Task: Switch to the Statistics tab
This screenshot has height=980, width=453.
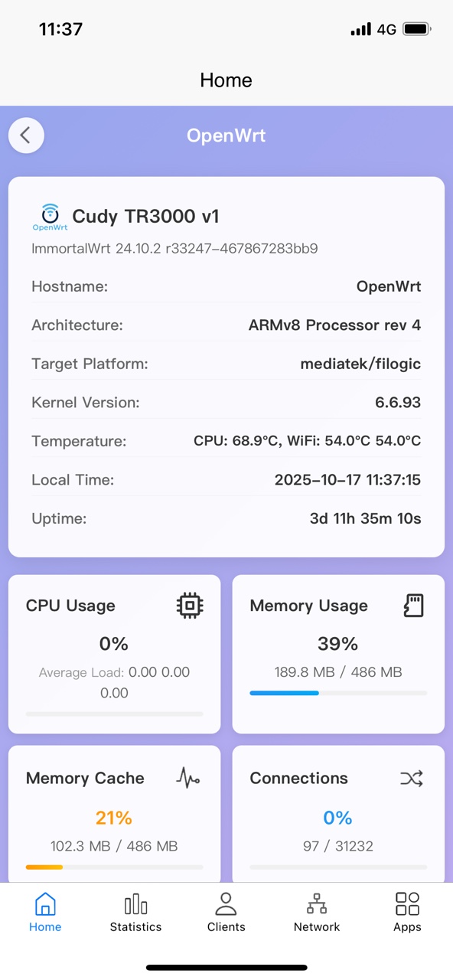Action: tap(135, 913)
